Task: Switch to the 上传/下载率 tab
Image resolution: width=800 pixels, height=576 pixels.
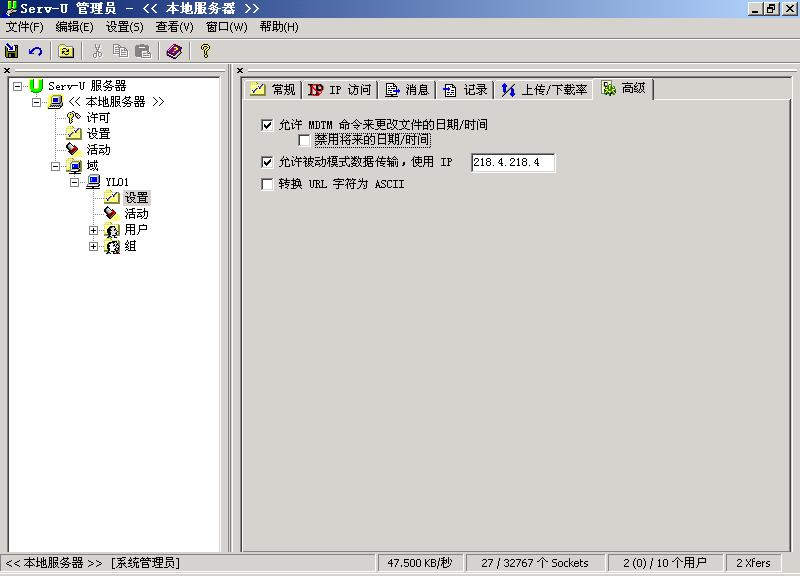Action: click(x=544, y=90)
